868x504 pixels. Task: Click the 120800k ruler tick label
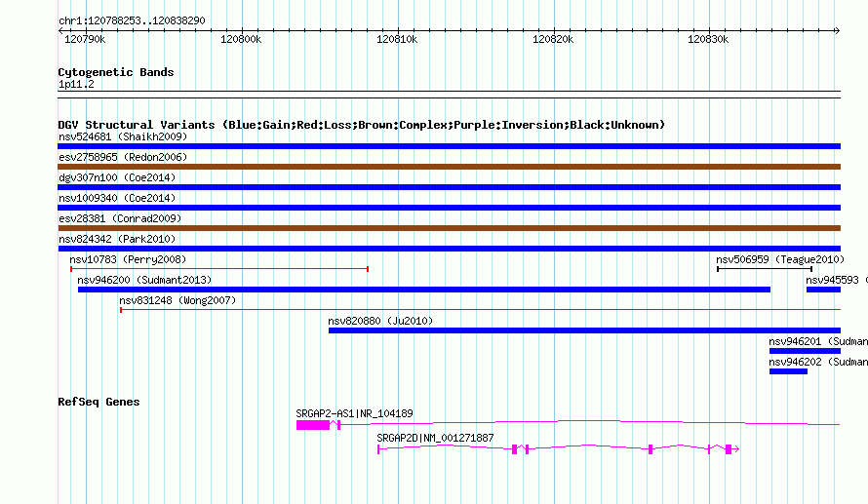(241, 39)
